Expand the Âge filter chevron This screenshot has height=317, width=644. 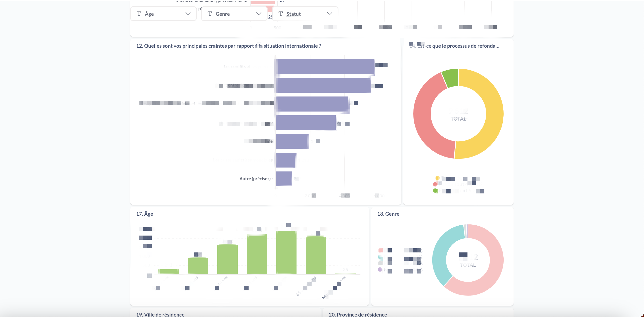(188, 13)
